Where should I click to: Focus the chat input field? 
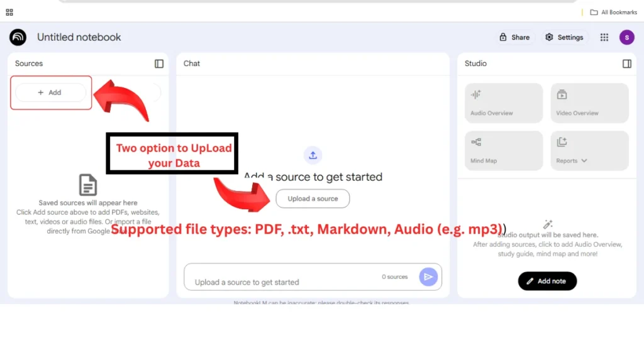click(x=313, y=277)
